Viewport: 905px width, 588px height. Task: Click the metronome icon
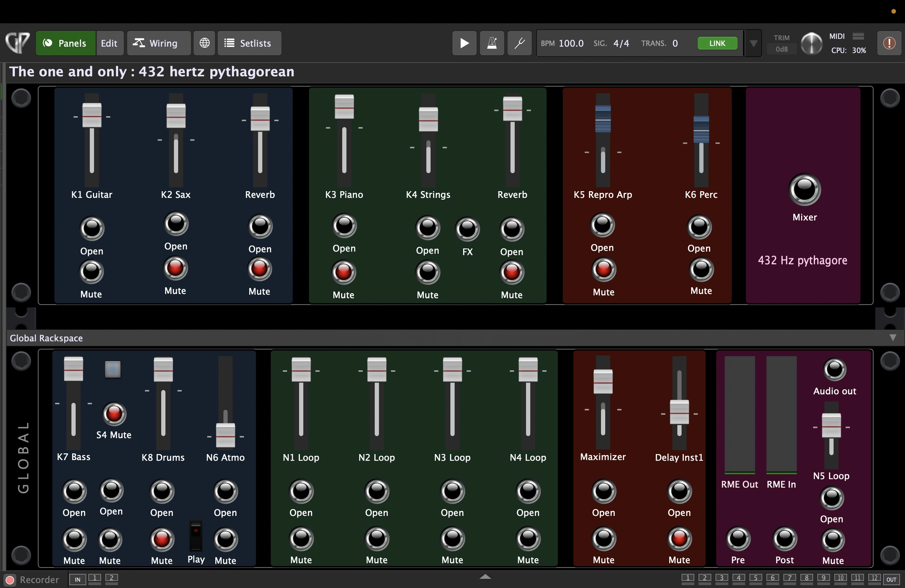(x=492, y=43)
